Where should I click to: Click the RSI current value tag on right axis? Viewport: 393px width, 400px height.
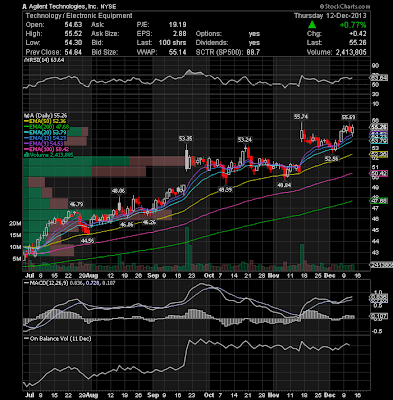coord(379,78)
